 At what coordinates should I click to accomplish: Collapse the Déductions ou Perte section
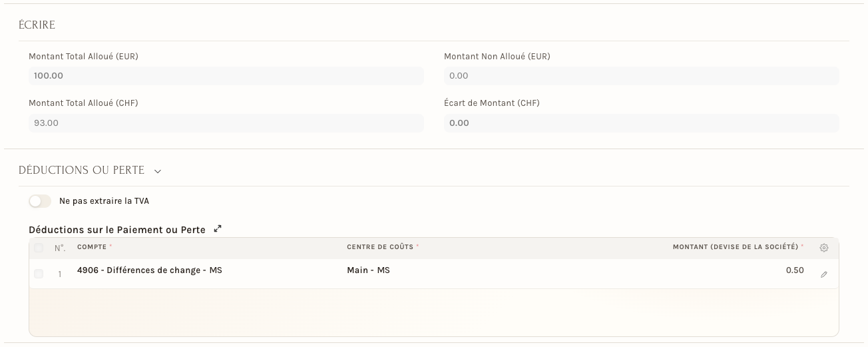158,171
